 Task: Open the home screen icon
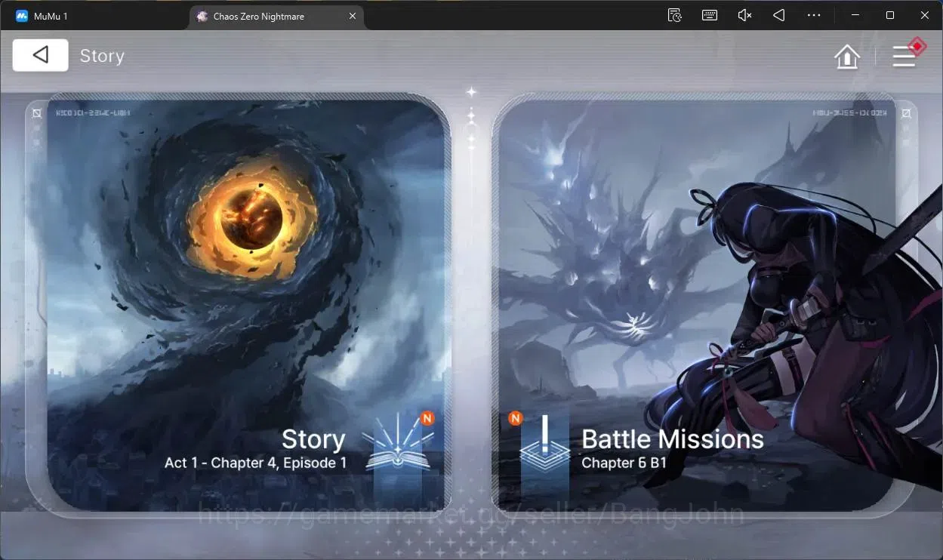[x=847, y=56]
